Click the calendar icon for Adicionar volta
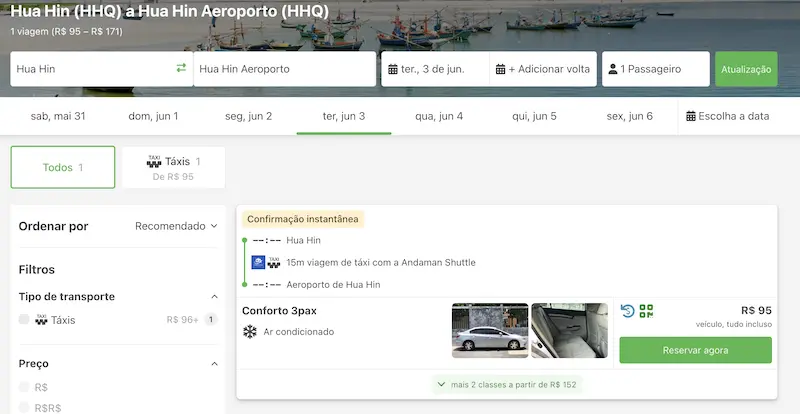The width and height of the screenshot is (800, 414). point(499,69)
